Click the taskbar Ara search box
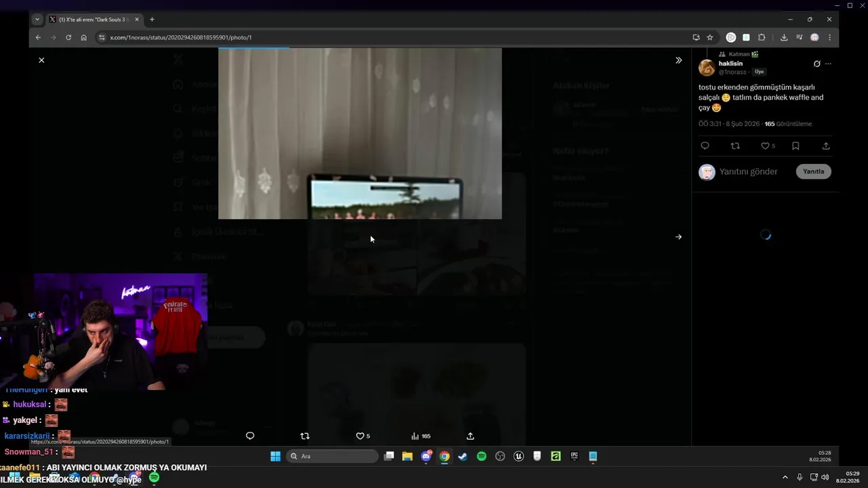The width and height of the screenshot is (868, 488). (332, 456)
